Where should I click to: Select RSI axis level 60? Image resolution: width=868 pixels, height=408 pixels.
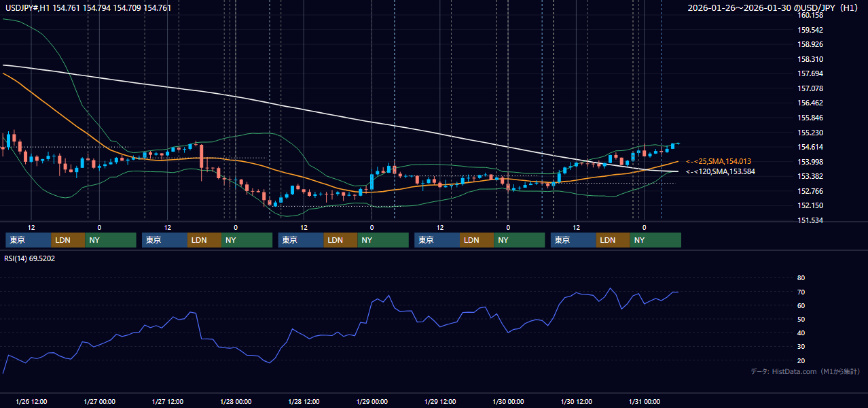point(801,305)
